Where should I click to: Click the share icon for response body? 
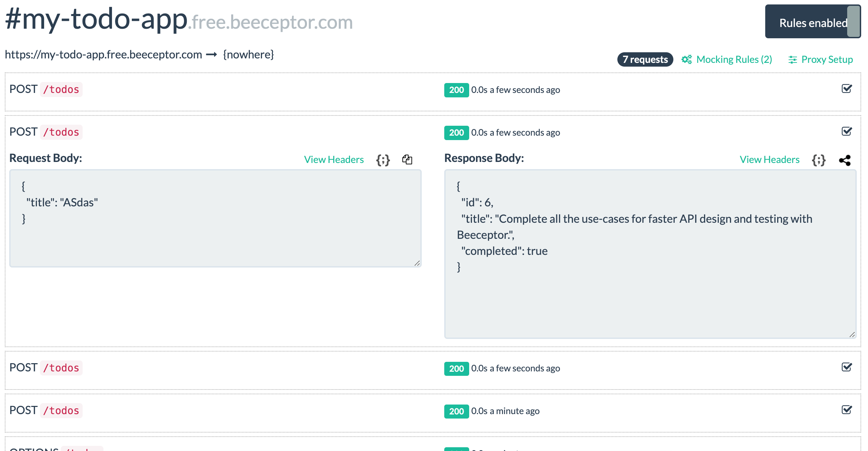pyautogui.click(x=845, y=160)
